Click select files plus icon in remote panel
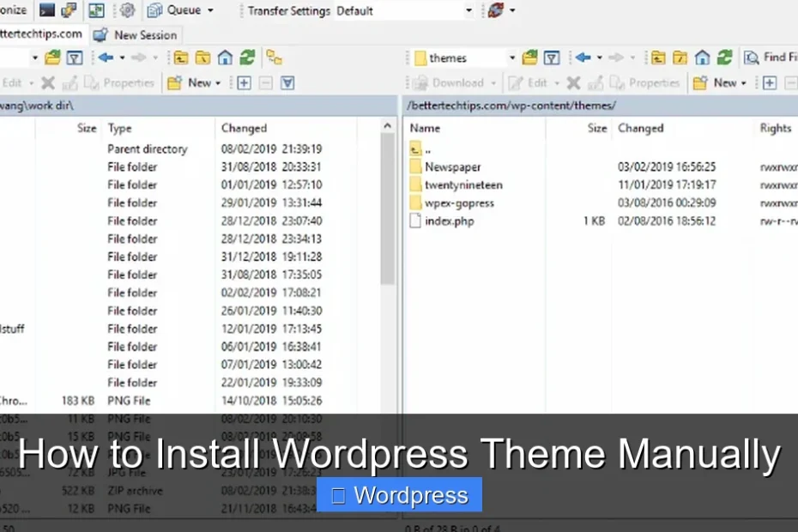Viewport: 798px width, 532px height. (x=770, y=82)
